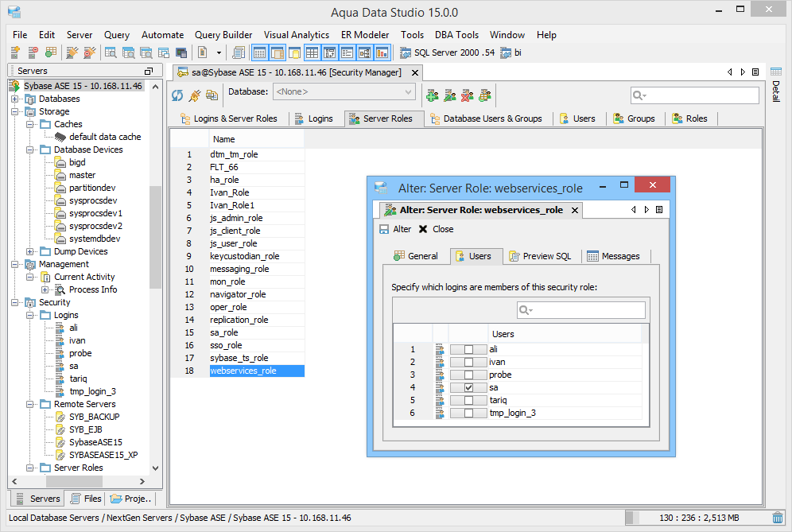
Task: Click the memory garbage collection trash icon
Action: (778, 518)
